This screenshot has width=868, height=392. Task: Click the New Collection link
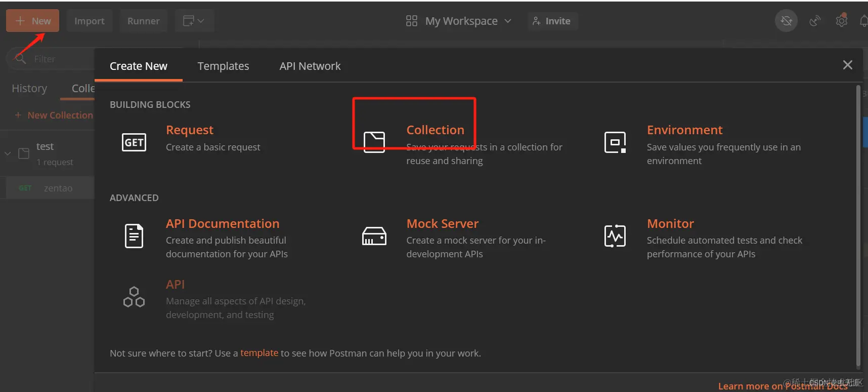tap(60, 115)
